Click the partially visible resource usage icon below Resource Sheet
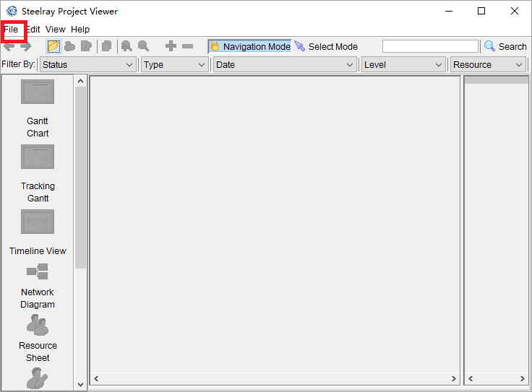Screen dimensions: 532x392 38,378
